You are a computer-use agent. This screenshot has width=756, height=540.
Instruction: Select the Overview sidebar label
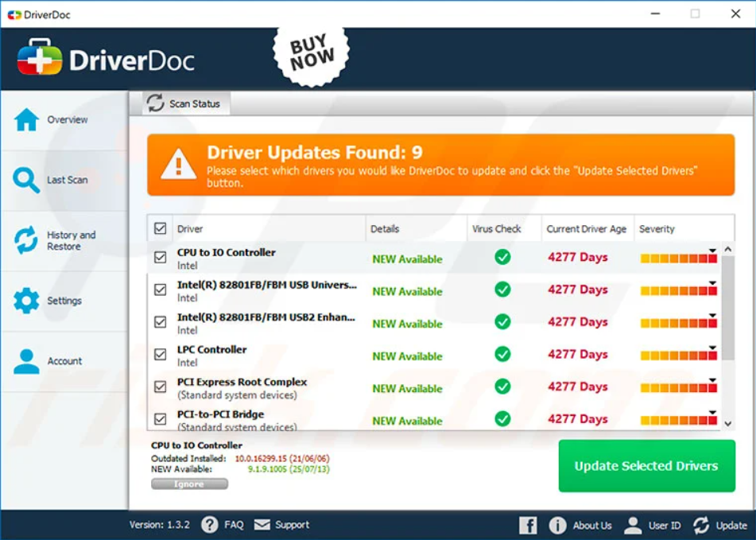point(68,119)
